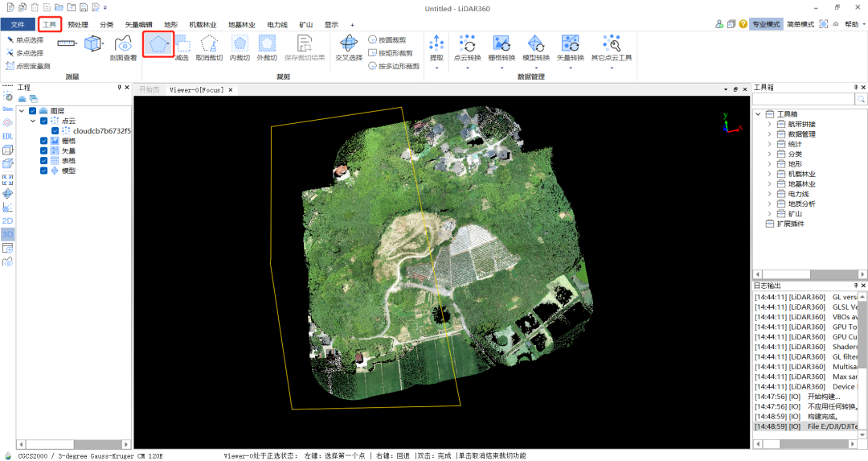Enable the EDL display icon in sidebar
868x461 pixels.
click(x=8, y=136)
